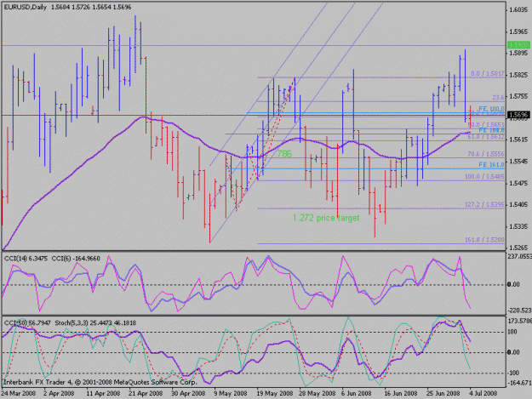Select the '16 Jun 2008' date label
This screenshot has height=399, width=532.
(x=401, y=393)
